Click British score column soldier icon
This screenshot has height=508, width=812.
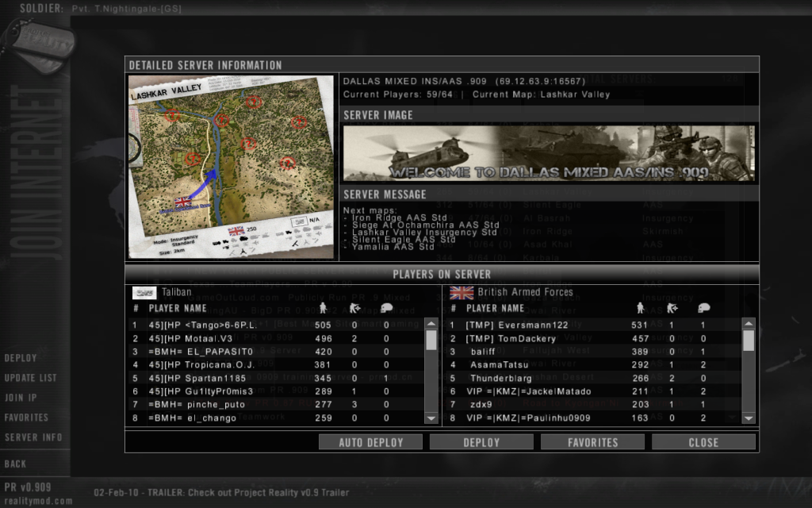[641, 308]
